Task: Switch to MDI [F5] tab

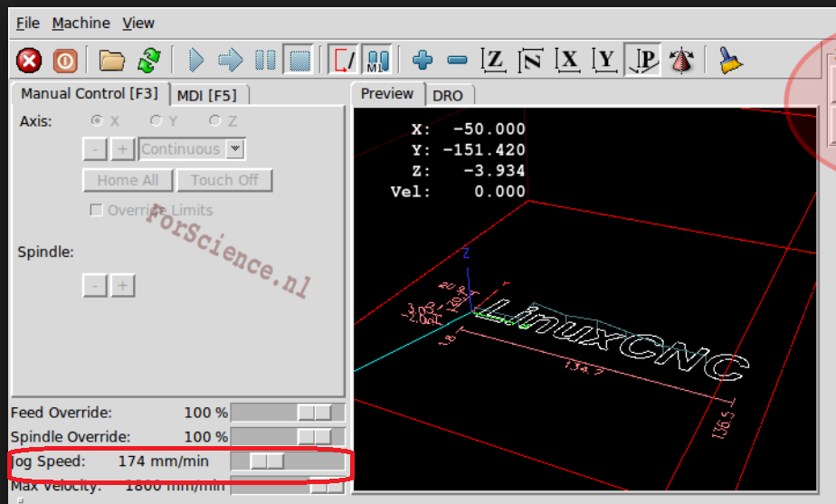Action: pyautogui.click(x=207, y=96)
